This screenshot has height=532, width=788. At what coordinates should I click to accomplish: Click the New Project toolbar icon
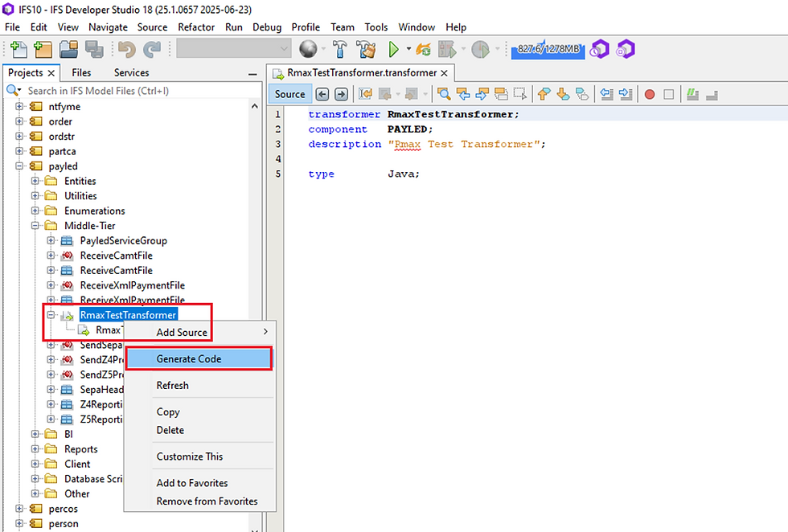click(x=43, y=49)
